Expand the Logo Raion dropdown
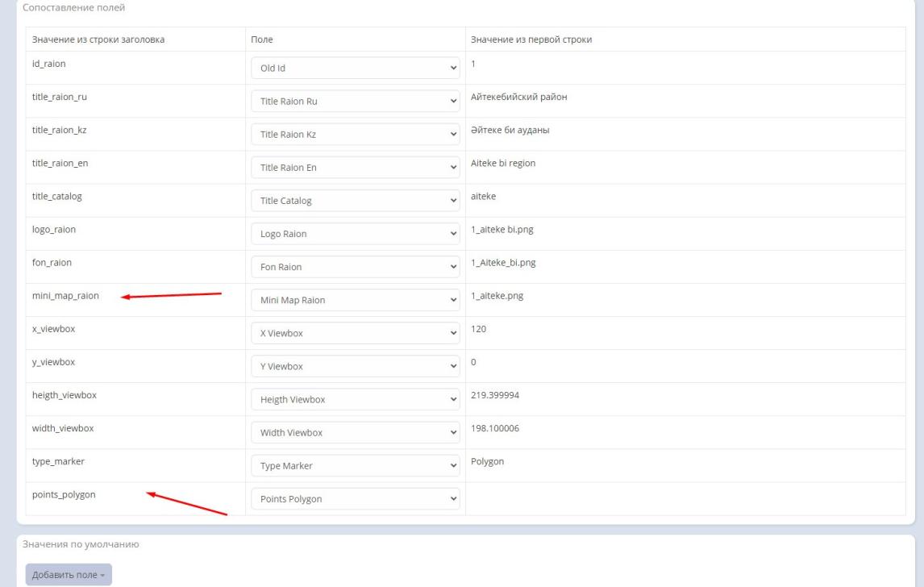924x587 pixels. [x=355, y=234]
